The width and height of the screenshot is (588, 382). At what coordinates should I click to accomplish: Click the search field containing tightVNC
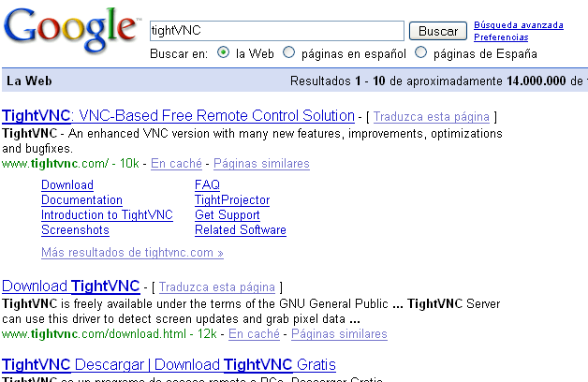tap(277, 31)
